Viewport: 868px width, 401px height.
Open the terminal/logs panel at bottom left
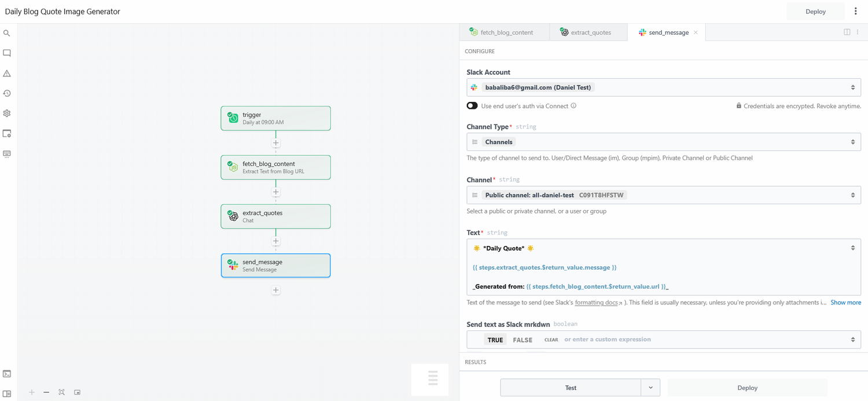pyautogui.click(x=7, y=373)
